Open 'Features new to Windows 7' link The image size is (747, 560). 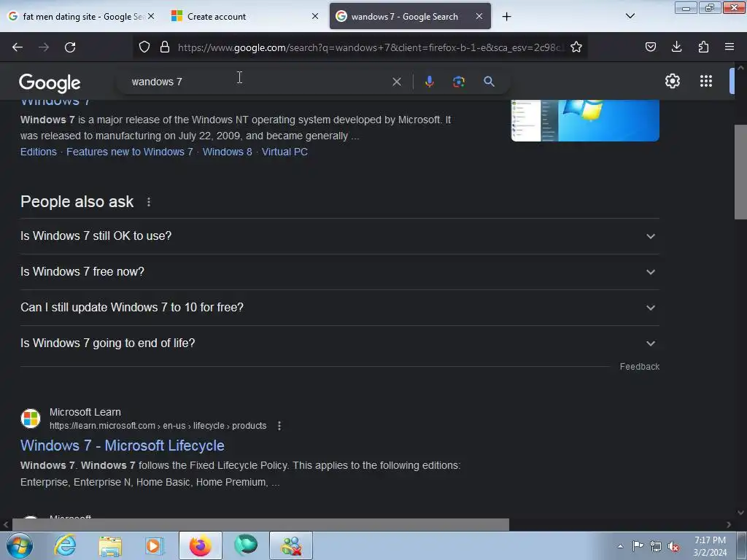[x=130, y=152]
